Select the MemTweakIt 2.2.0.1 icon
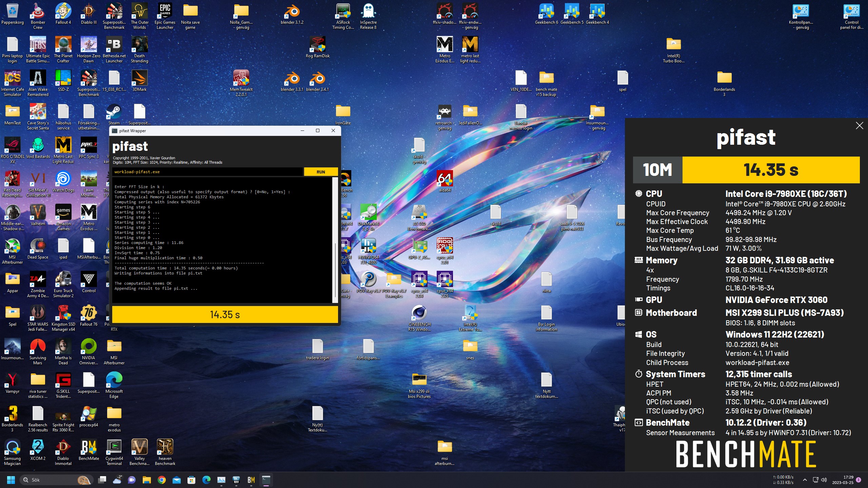The height and width of the screenshot is (488, 868). (241, 83)
